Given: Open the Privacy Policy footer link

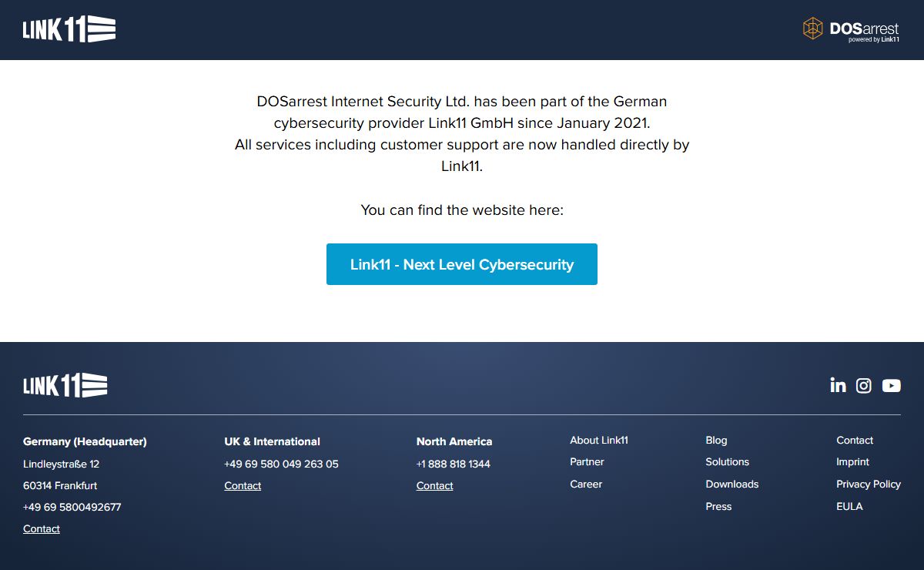Looking at the screenshot, I should point(869,484).
